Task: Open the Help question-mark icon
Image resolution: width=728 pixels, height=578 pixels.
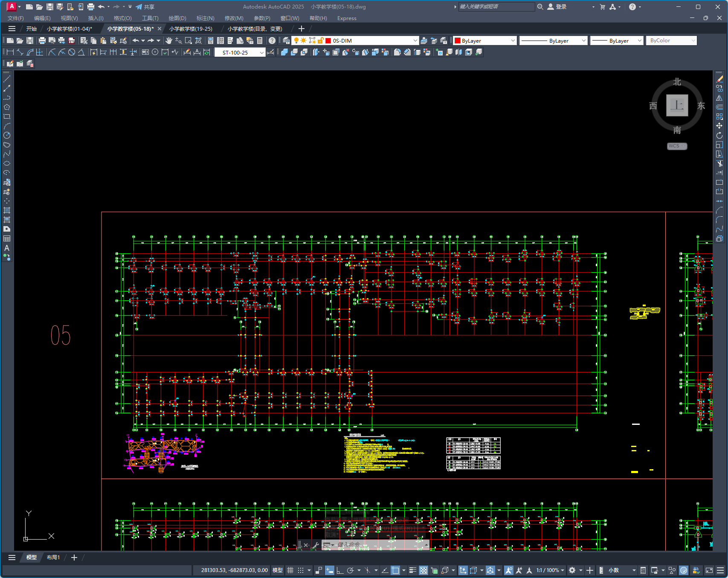Action: [x=272, y=41]
